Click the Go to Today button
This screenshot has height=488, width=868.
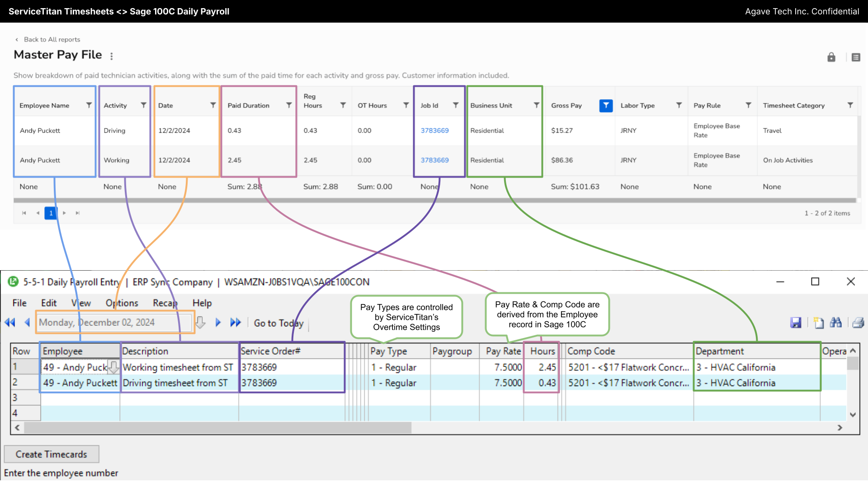click(x=278, y=323)
